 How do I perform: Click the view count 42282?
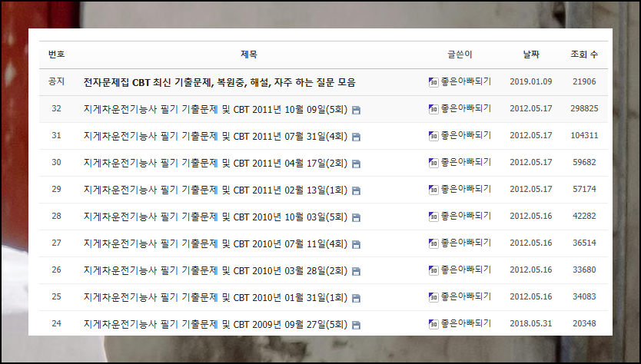click(x=584, y=216)
